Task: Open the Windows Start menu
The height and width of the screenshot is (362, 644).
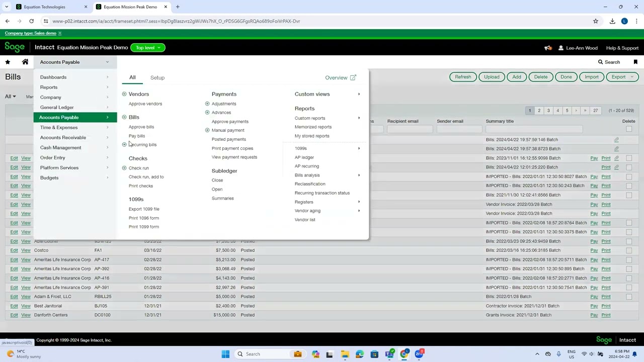Action: (225, 354)
